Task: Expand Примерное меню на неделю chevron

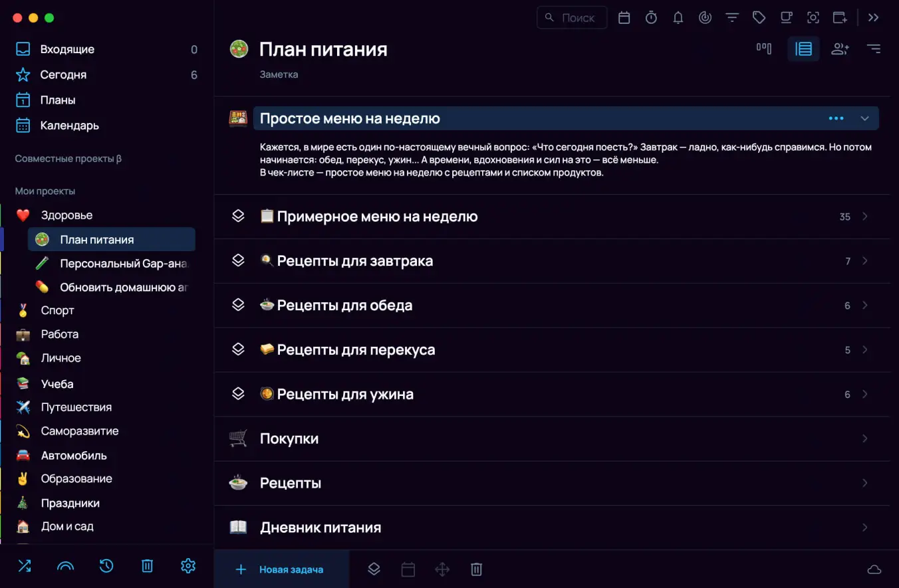Action: pyautogui.click(x=865, y=217)
